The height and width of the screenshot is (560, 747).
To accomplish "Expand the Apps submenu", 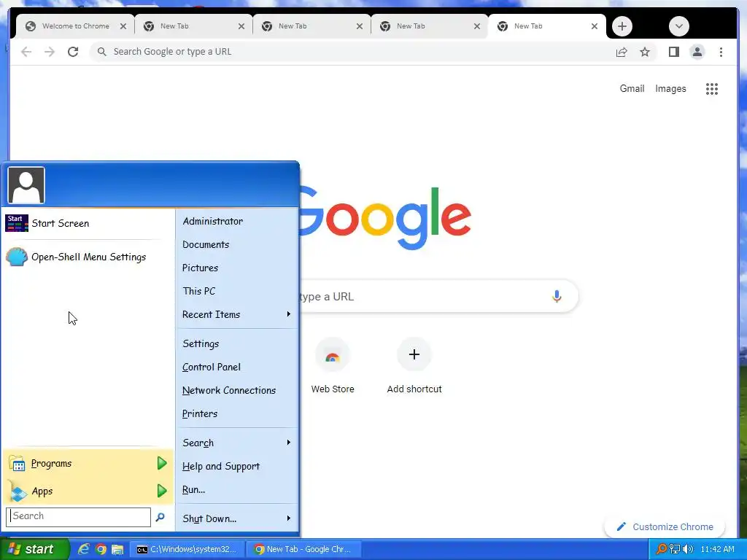I will pyautogui.click(x=88, y=491).
